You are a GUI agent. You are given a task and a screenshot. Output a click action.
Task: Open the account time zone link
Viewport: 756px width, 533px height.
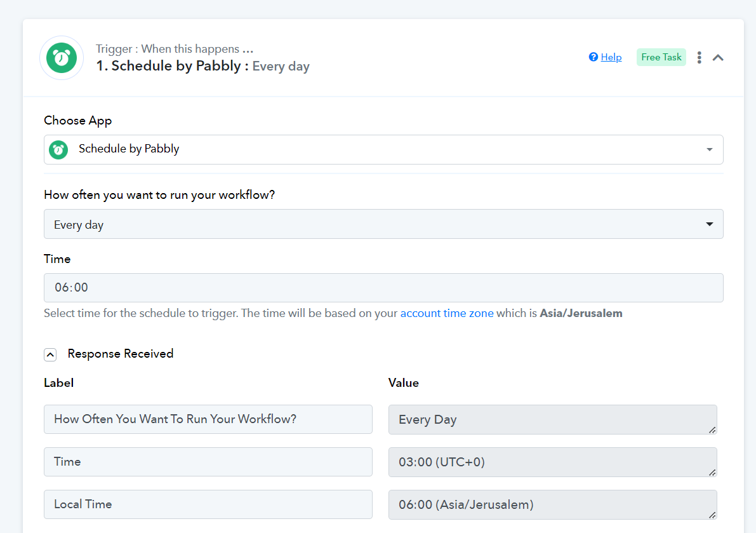[x=447, y=313]
